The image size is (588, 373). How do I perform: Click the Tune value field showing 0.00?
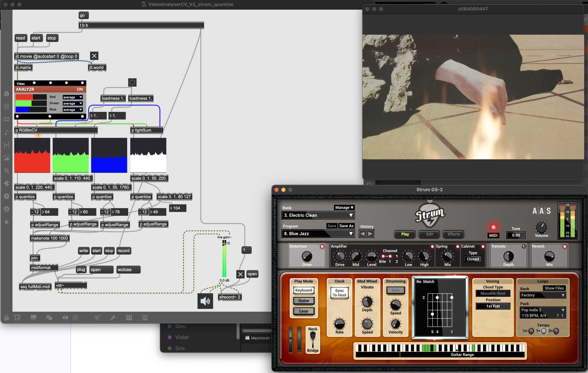[x=516, y=236]
